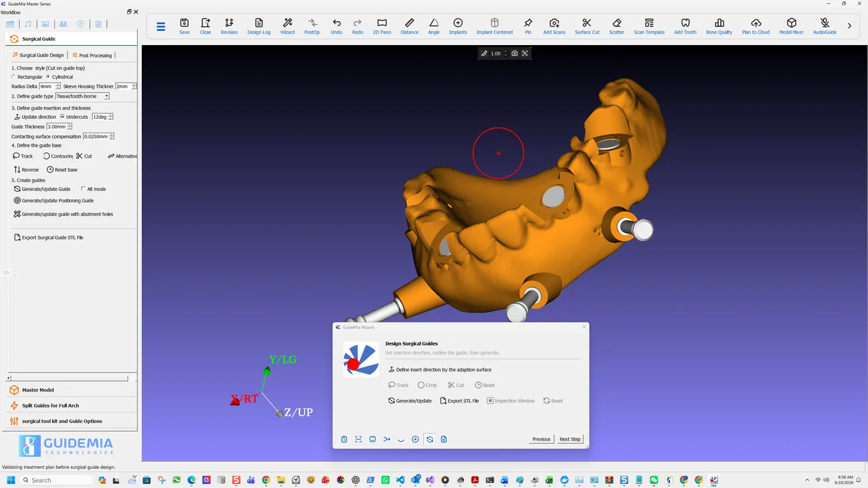Screen dimensions: 868x488
Task: Open Add Scans tool
Action: pos(554,26)
